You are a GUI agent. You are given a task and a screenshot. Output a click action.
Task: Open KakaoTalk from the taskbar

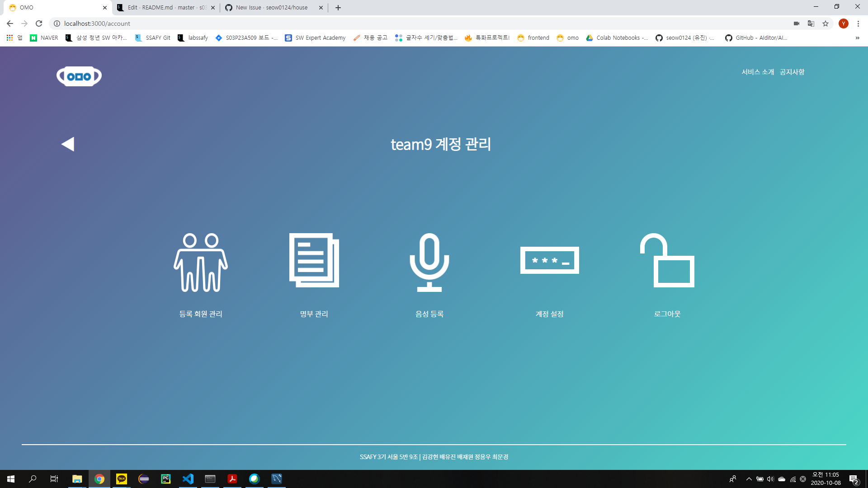(x=121, y=479)
